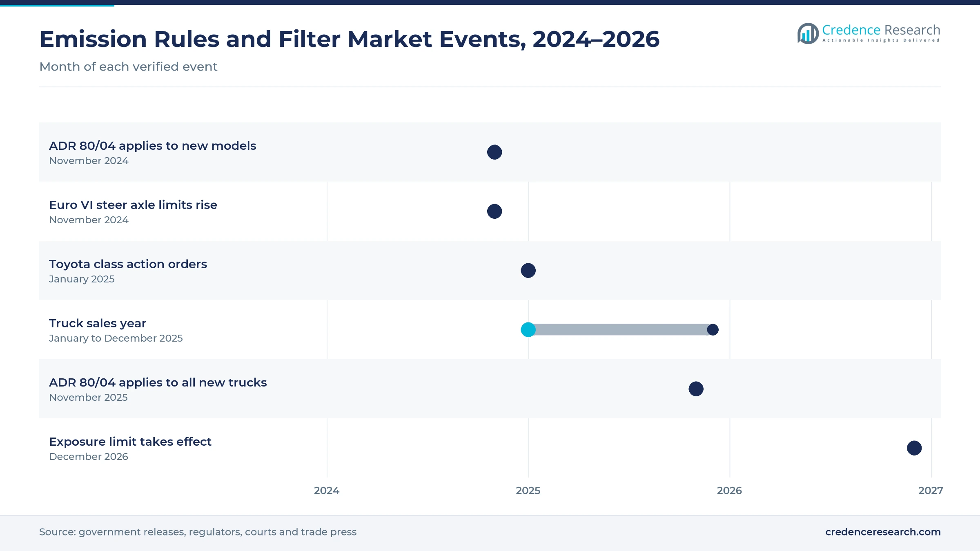Click the label Exposure limit takes effect

(x=130, y=442)
